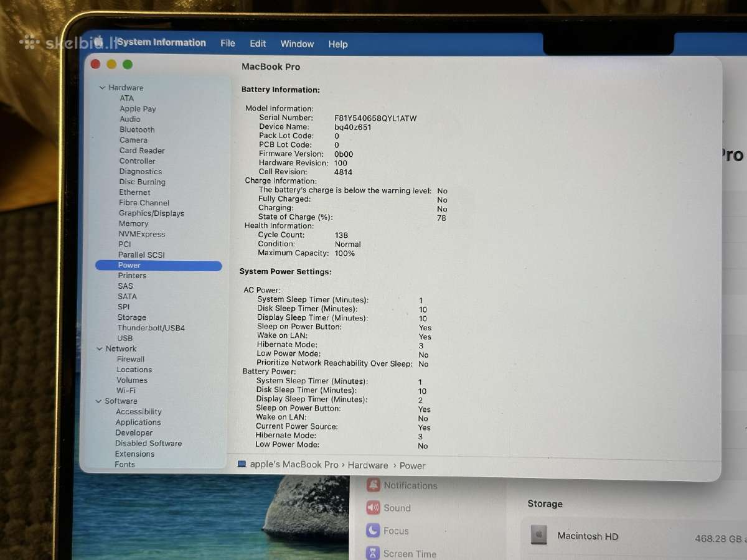Click the State of Charge value 78
Viewport: 747px width, 560px height.
click(441, 218)
